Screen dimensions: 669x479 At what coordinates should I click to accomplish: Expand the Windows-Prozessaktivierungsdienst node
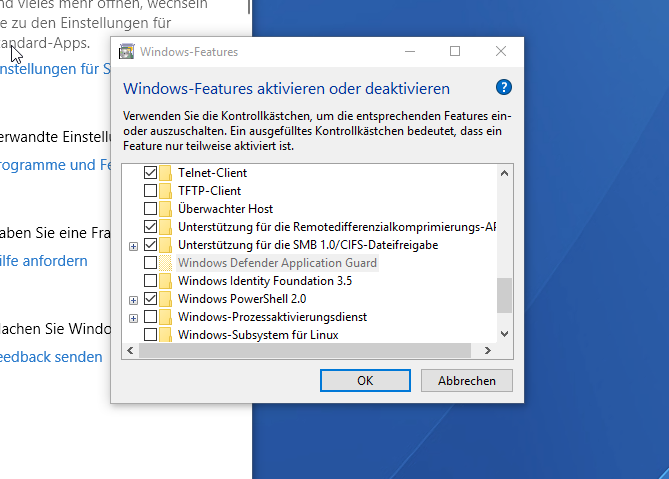(134, 319)
